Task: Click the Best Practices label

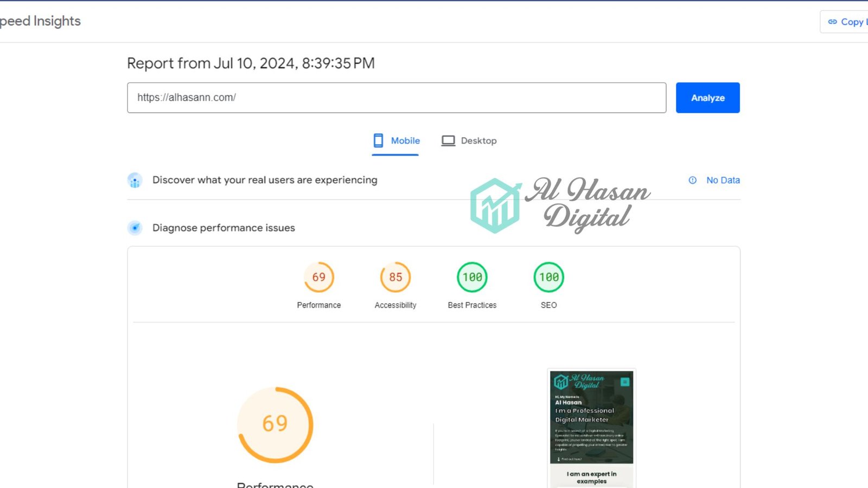Action: tap(472, 305)
